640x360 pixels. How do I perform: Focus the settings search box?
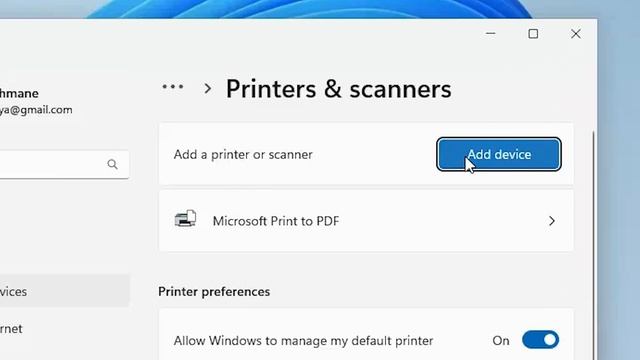pos(61,164)
